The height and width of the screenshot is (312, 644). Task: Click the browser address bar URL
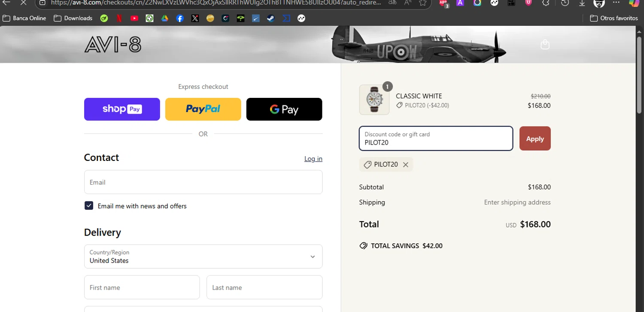coord(216,3)
